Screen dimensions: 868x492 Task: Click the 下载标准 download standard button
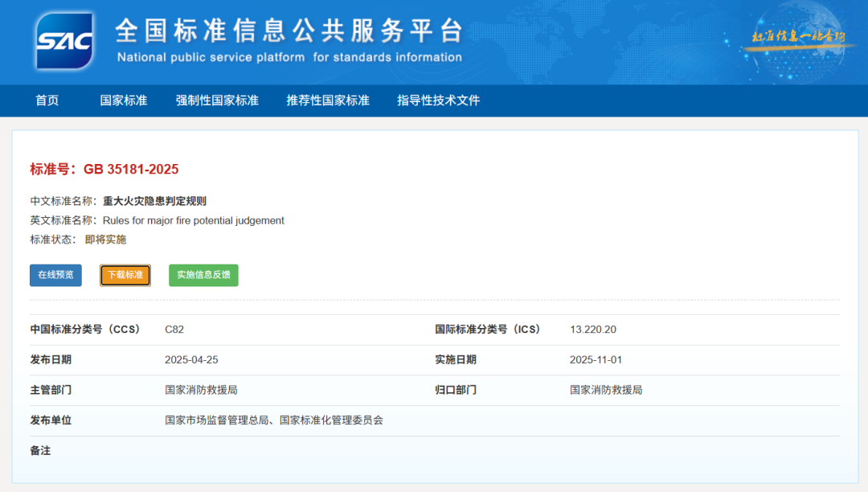pyautogui.click(x=125, y=275)
